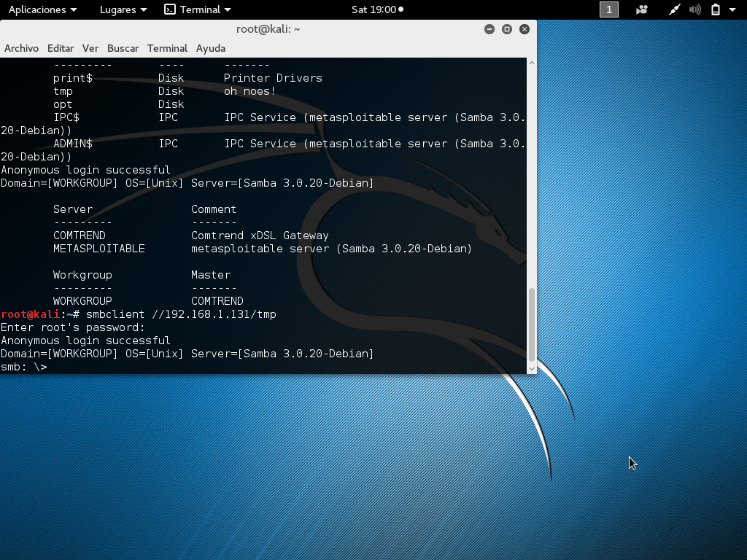The width and height of the screenshot is (747, 560).
Task: Click the 'METASPLOITABLE' server name
Action: [x=99, y=249]
